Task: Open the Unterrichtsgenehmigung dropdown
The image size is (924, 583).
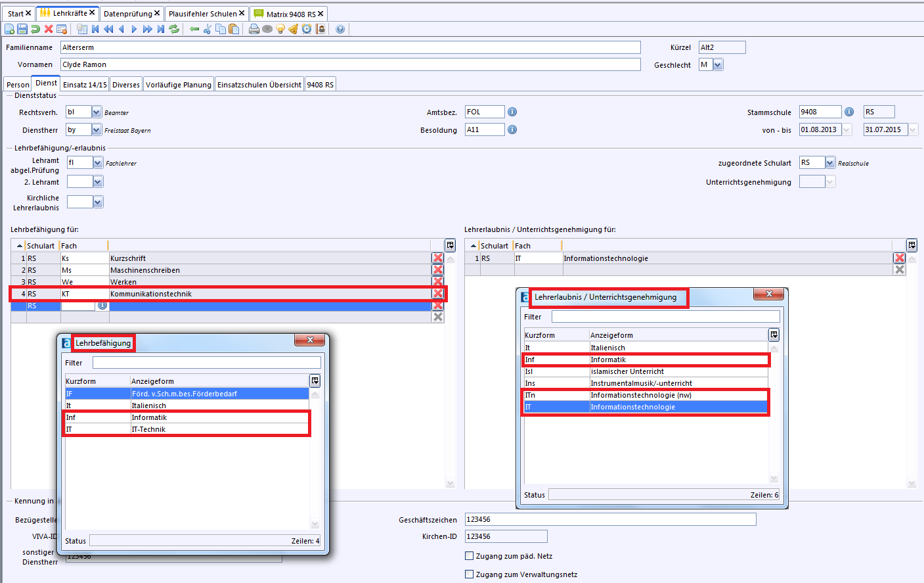Action: point(830,181)
